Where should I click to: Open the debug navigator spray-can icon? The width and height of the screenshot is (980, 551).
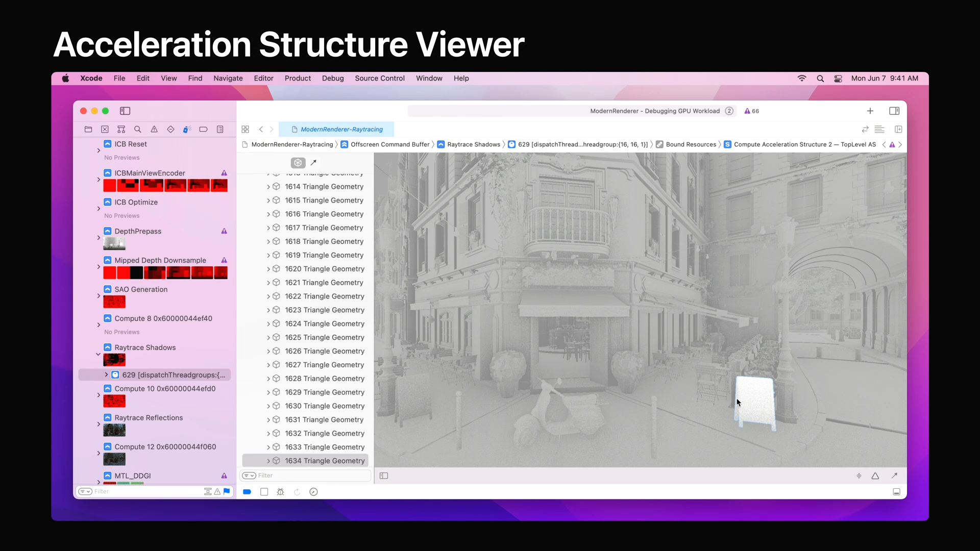click(x=187, y=130)
